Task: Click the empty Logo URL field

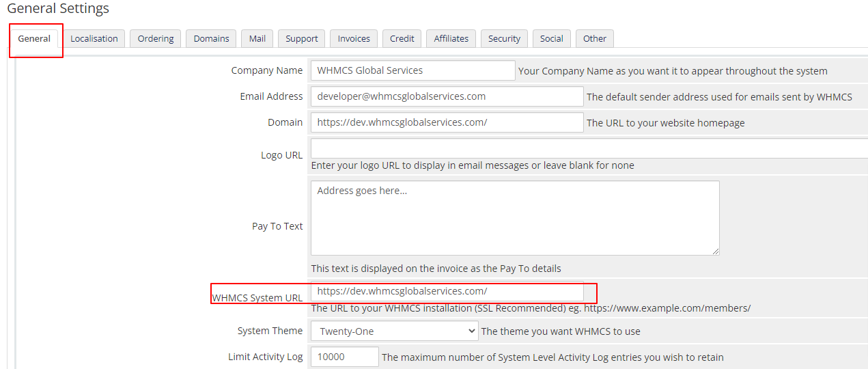Action: (x=587, y=148)
